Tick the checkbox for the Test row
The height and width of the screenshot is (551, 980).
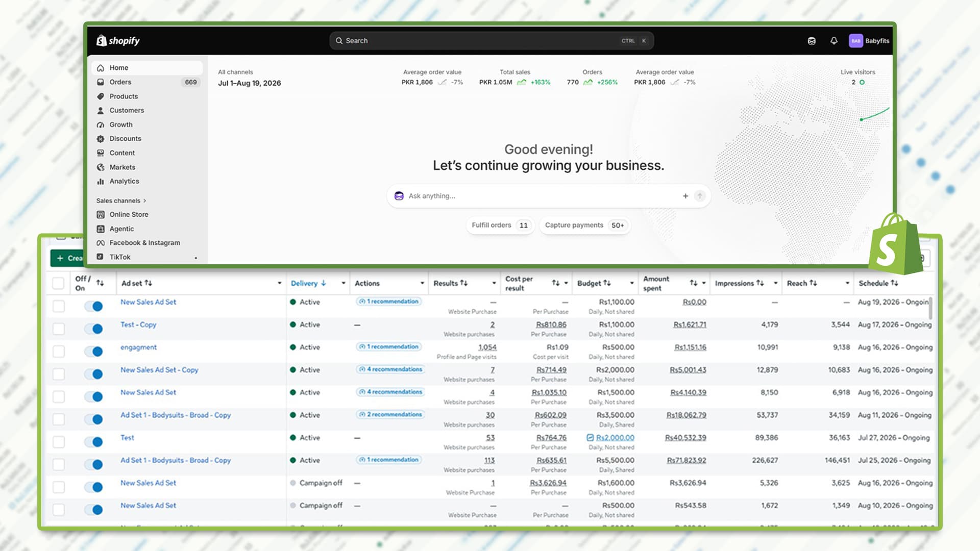(x=59, y=442)
